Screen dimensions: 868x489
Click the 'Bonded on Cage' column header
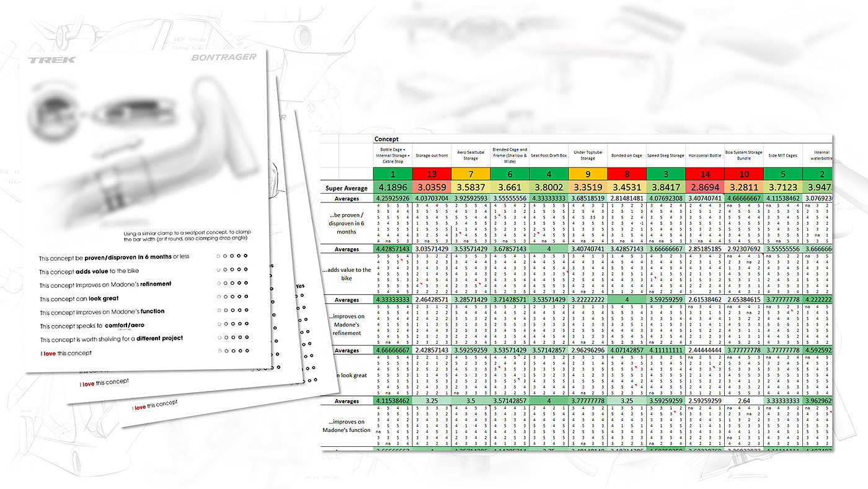(x=627, y=157)
